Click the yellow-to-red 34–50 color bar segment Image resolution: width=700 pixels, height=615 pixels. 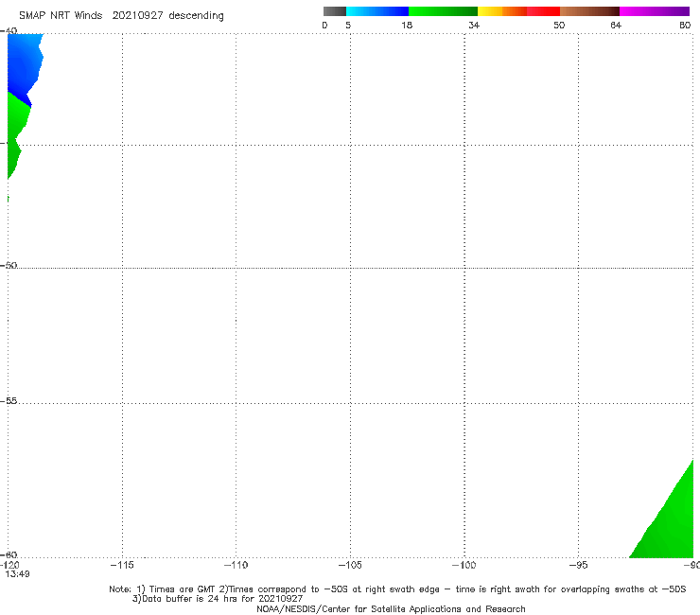coord(518,11)
